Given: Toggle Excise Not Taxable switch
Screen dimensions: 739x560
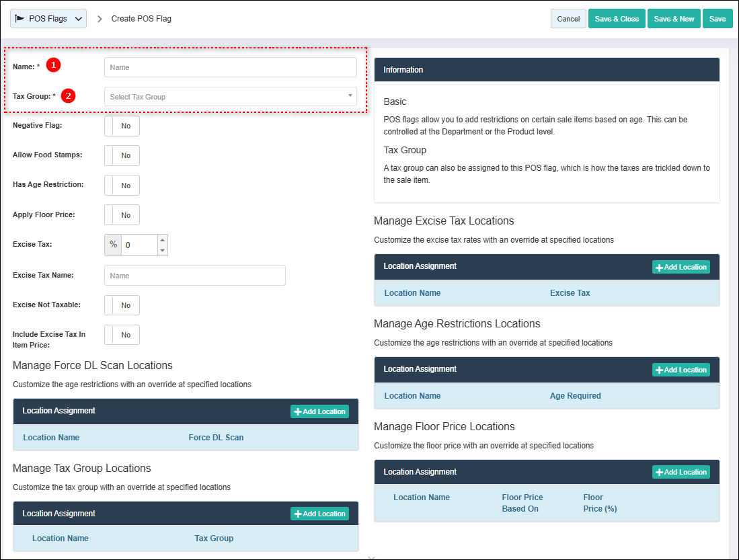Looking at the screenshot, I should pyautogui.click(x=122, y=305).
